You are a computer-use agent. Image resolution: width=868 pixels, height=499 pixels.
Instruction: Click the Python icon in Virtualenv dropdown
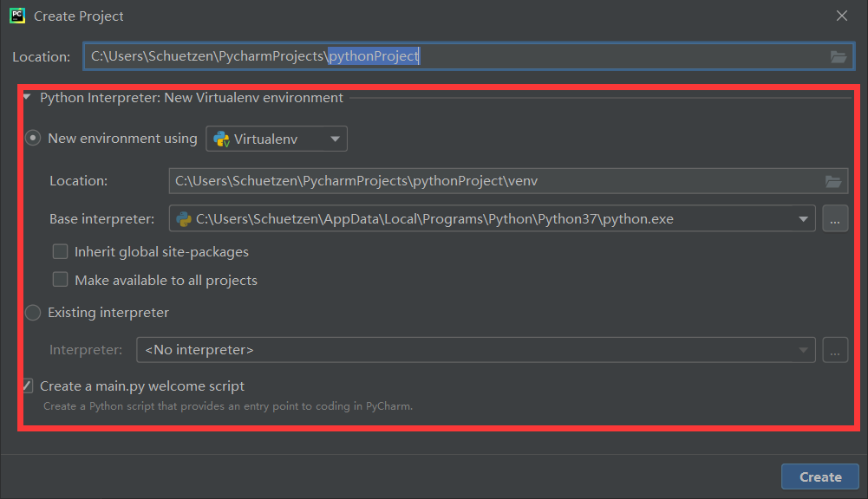[221, 139]
